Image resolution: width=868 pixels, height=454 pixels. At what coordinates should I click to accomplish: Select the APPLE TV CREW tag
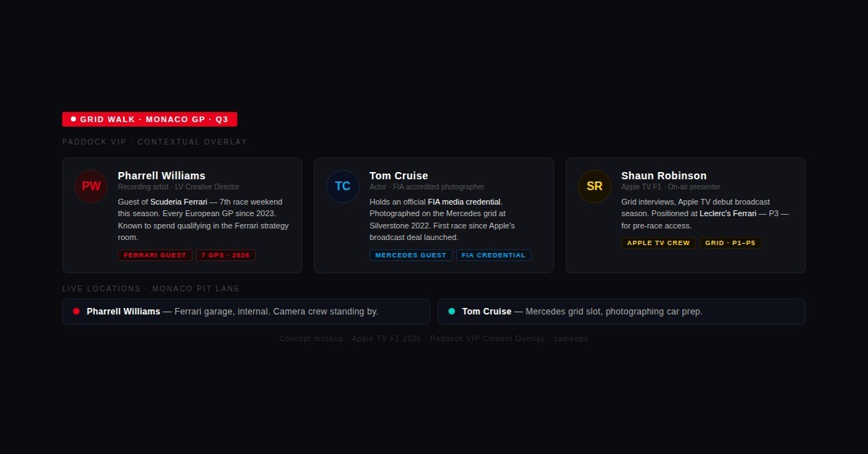658,243
